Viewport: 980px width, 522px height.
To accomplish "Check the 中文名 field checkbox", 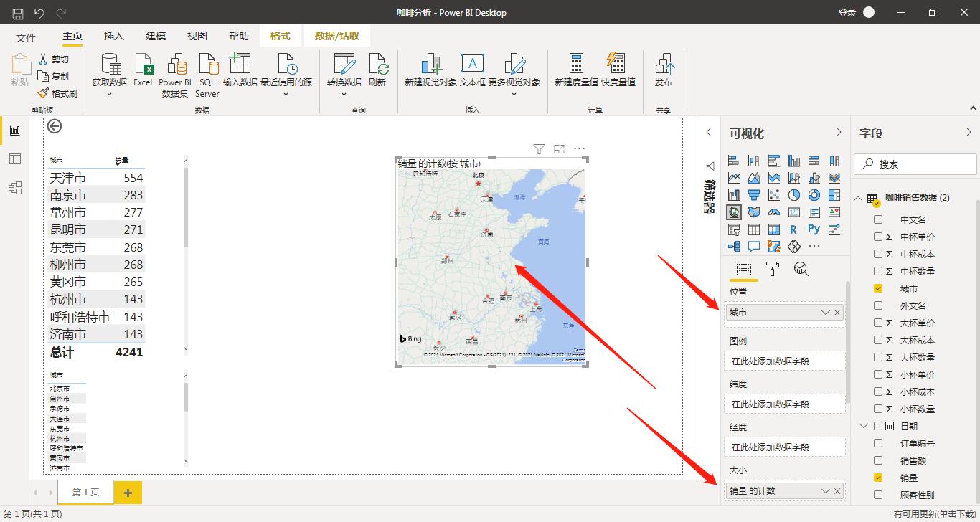I will 878,219.
